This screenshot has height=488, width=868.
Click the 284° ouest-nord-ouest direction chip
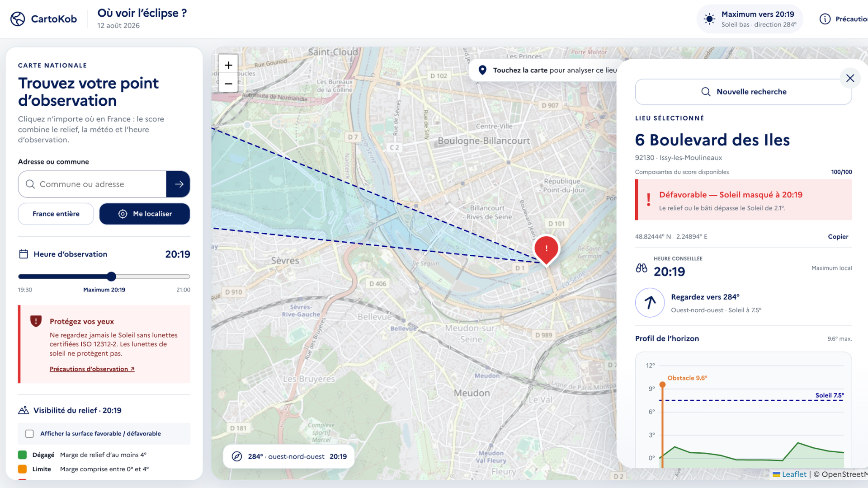coord(289,456)
